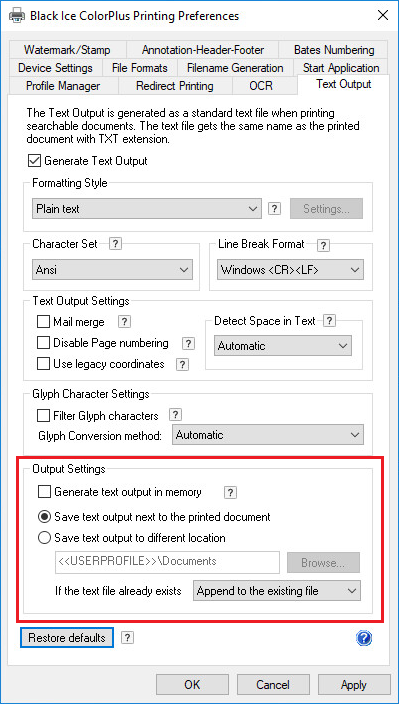Click help icon beside Disable Page numbering

pyautogui.click(x=188, y=343)
